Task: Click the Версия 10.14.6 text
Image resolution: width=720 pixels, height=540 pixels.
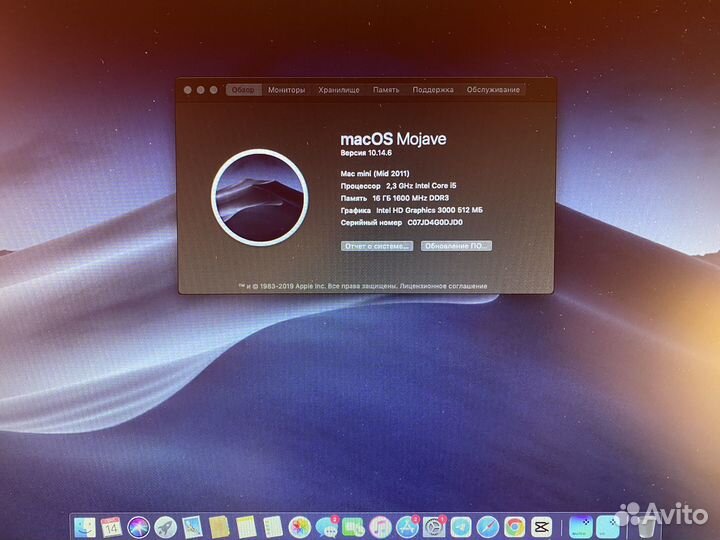Action: pos(366,153)
